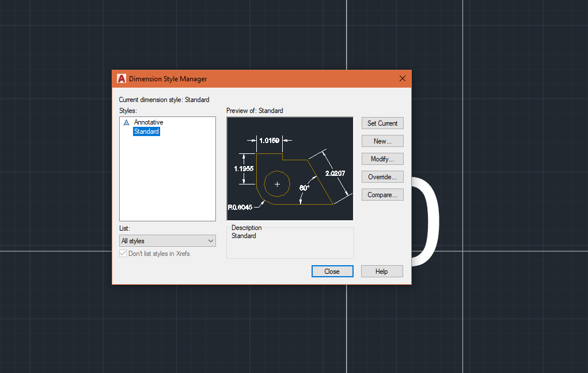
Task: Open the New dimension style dialog
Action: coord(382,141)
